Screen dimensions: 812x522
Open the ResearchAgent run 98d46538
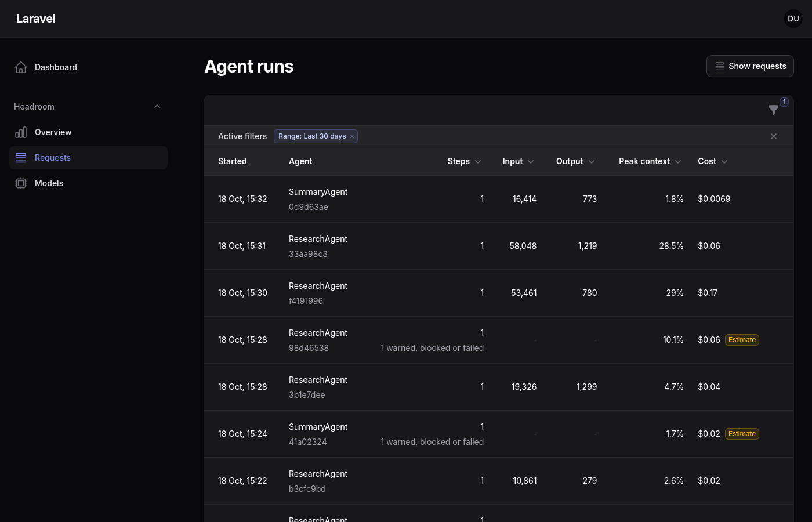[x=499, y=340]
